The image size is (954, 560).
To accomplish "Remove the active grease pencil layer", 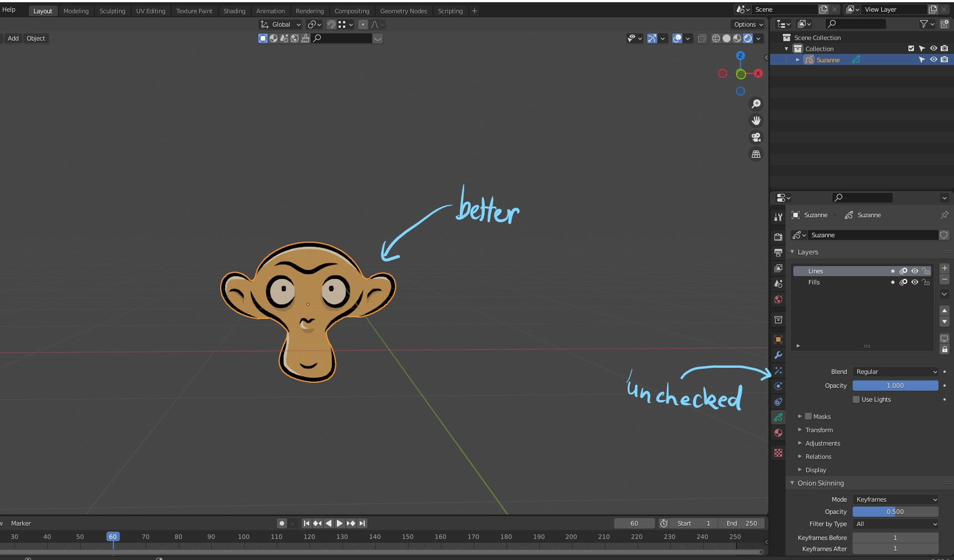I will [x=945, y=279].
